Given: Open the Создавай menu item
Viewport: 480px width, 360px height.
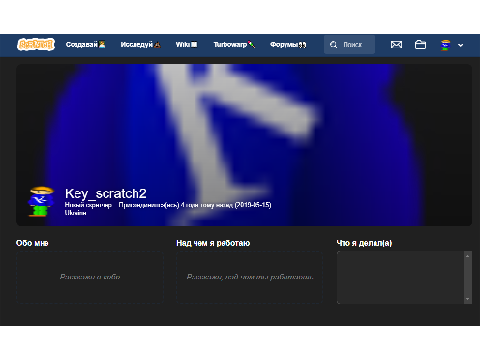Looking at the screenshot, I should pos(86,45).
